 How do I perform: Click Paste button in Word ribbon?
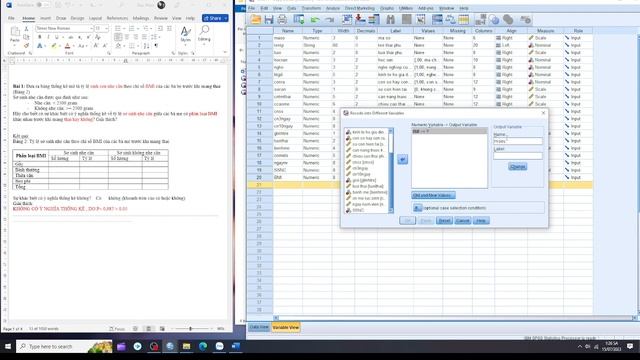pyautogui.click(x=15, y=35)
